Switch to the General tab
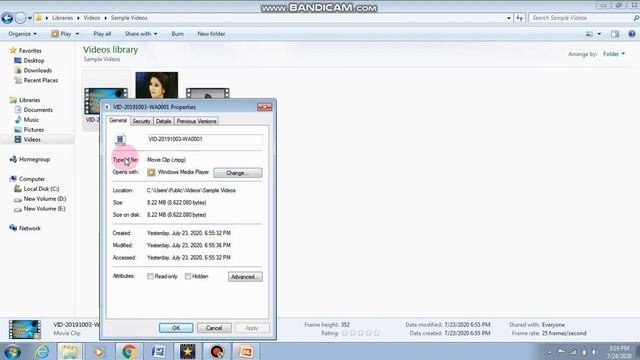The width and height of the screenshot is (640, 360). (118, 120)
